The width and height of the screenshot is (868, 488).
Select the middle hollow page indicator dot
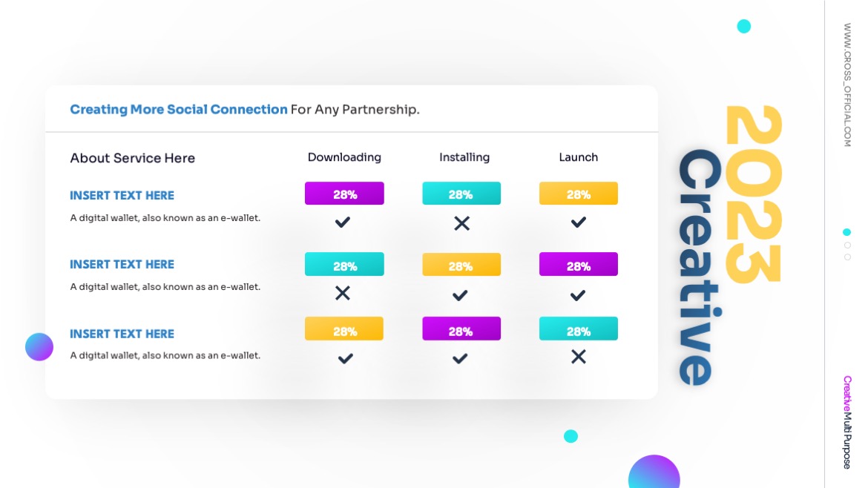tap(847, 245)
